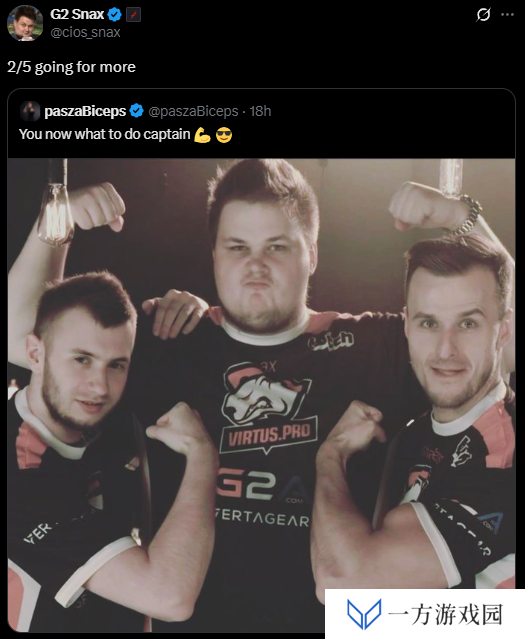Click the quoted text "You now what to do captain"
525x639 pixels.
pyautogui.click(x=105, y=134)
